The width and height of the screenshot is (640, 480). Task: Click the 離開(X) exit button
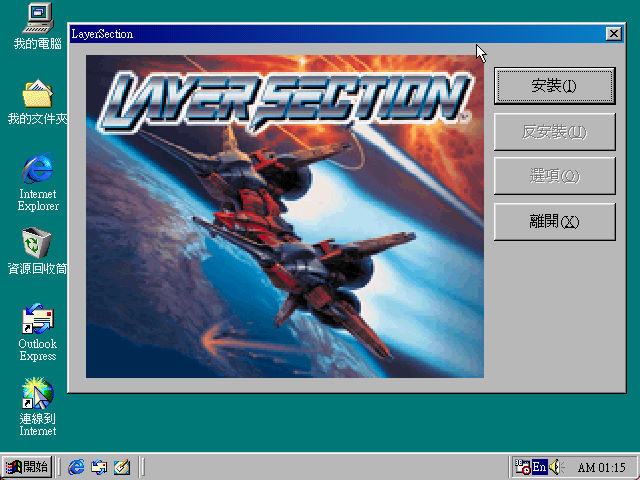[x=554, y=222]
